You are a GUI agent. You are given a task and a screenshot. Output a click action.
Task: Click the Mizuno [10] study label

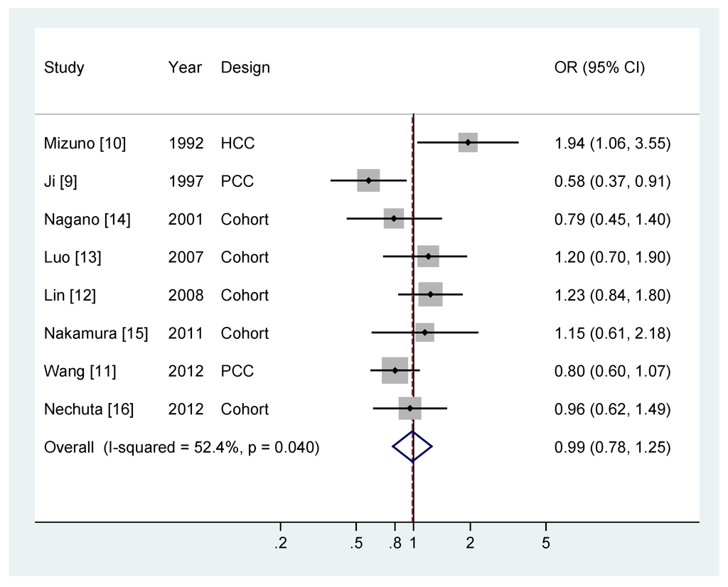point(85,143)
